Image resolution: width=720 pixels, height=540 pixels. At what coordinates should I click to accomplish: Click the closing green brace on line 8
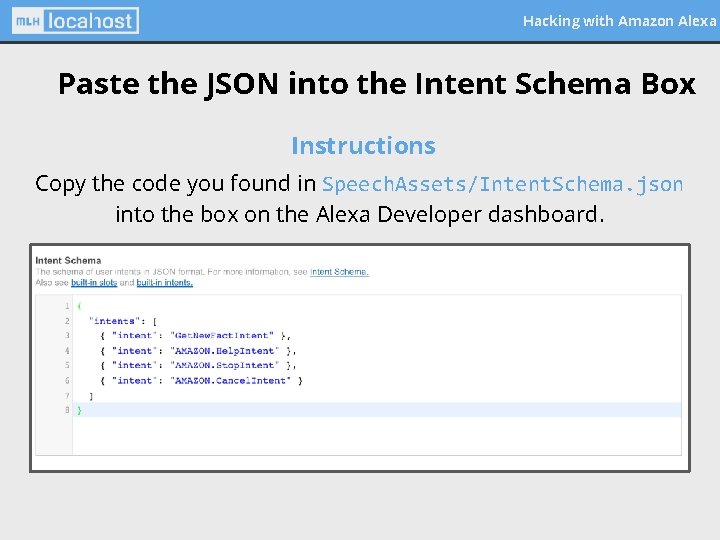click(79, 410)
